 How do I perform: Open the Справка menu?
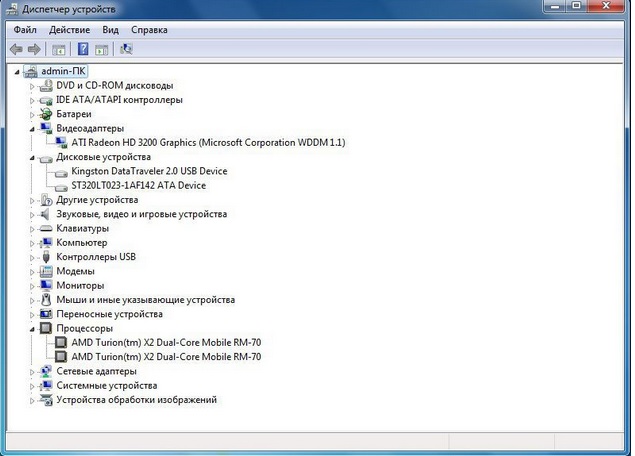pos(149,30)
